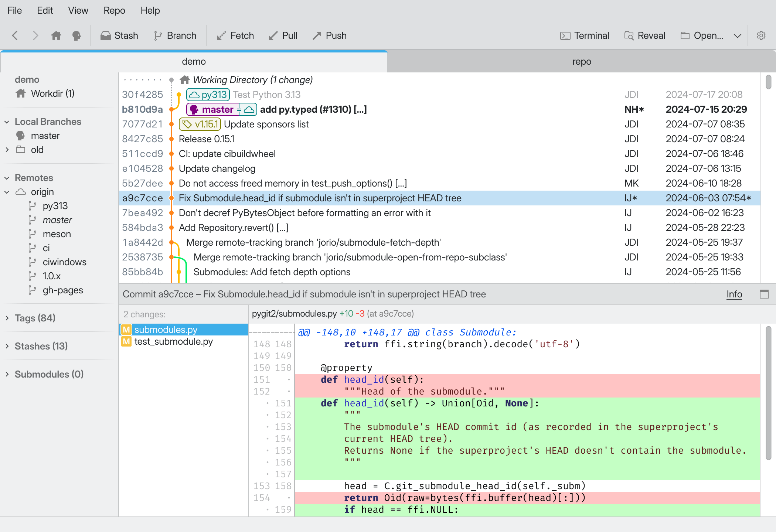Click the back navigation arrow
Screen dimensions: 776x532
(x=15, y=35)
